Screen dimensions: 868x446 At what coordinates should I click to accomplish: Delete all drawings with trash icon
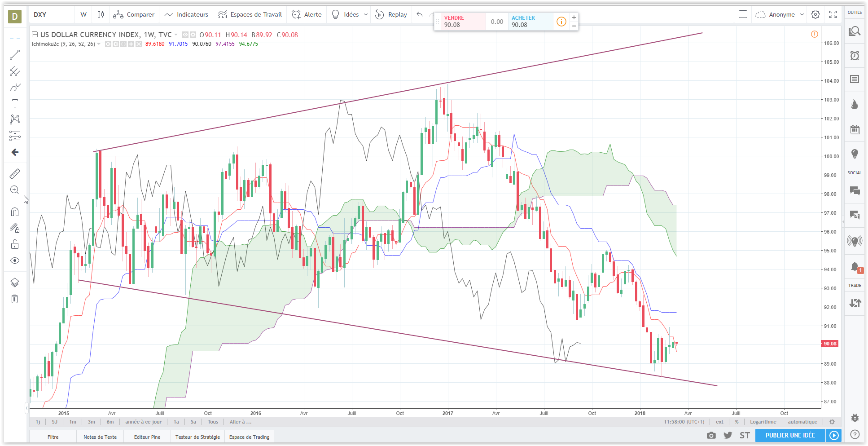click(15, 299)
